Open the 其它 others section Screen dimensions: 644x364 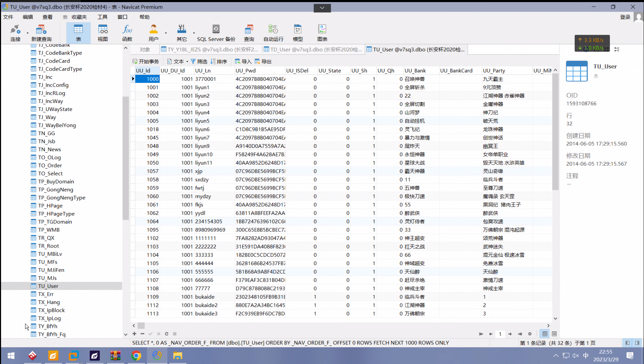[x=182, y=33]
